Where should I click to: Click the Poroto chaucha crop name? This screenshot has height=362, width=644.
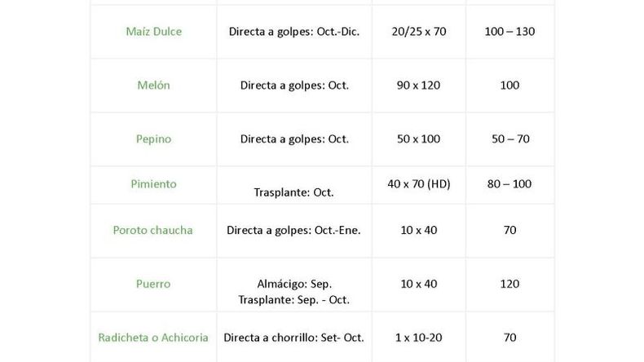click(x=152, y=230)
